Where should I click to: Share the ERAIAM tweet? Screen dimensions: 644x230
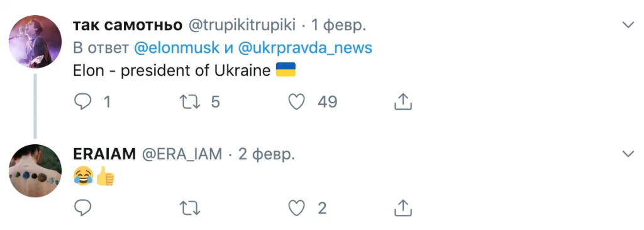pos(403,208)
